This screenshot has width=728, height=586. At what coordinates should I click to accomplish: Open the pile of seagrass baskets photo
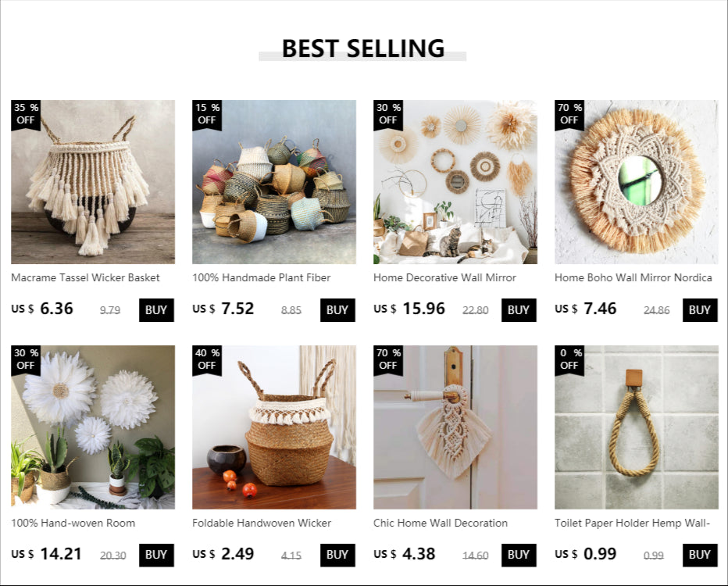274,182
